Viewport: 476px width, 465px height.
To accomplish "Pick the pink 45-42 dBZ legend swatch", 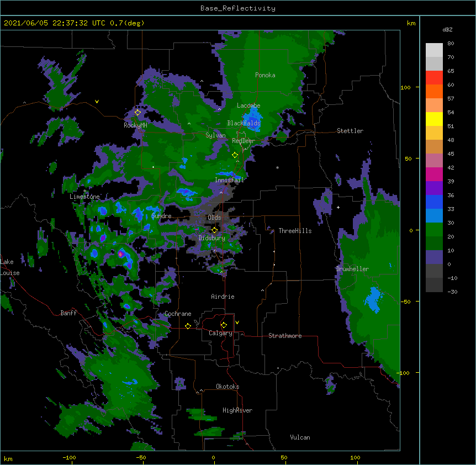I will click(434, 161).
